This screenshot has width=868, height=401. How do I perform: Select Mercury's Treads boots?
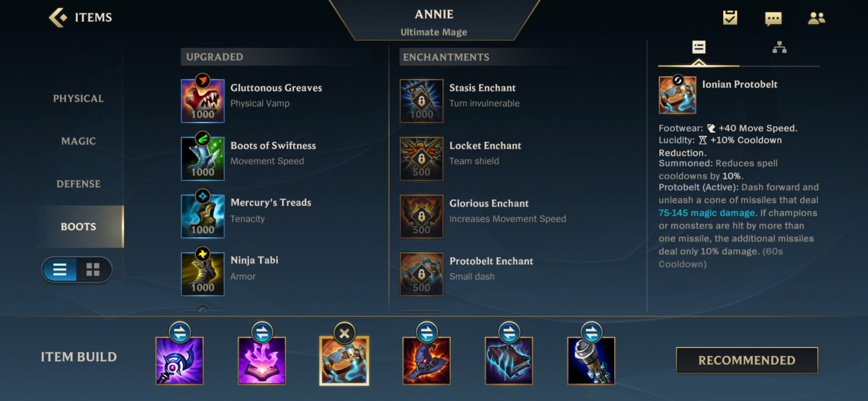point(203,216)
